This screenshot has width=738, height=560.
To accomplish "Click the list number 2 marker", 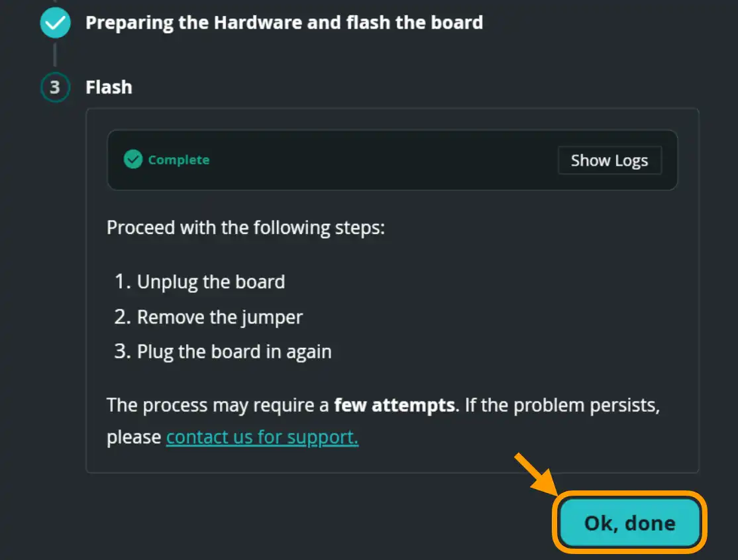I will point(123,317).
